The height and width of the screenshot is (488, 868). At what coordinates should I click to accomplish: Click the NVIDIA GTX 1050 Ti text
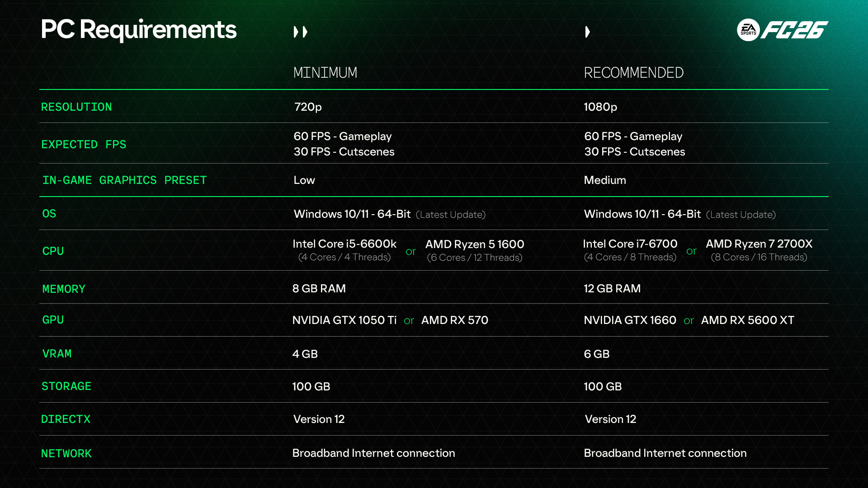pos(344,320)
